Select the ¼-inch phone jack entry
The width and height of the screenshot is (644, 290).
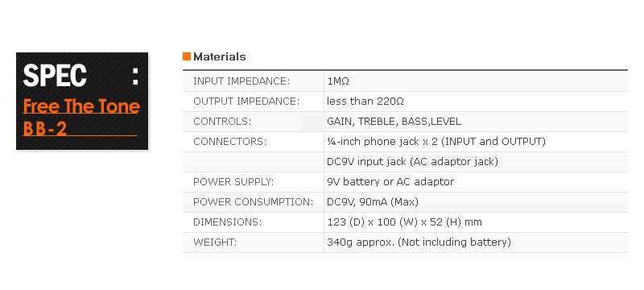(436, 142)
